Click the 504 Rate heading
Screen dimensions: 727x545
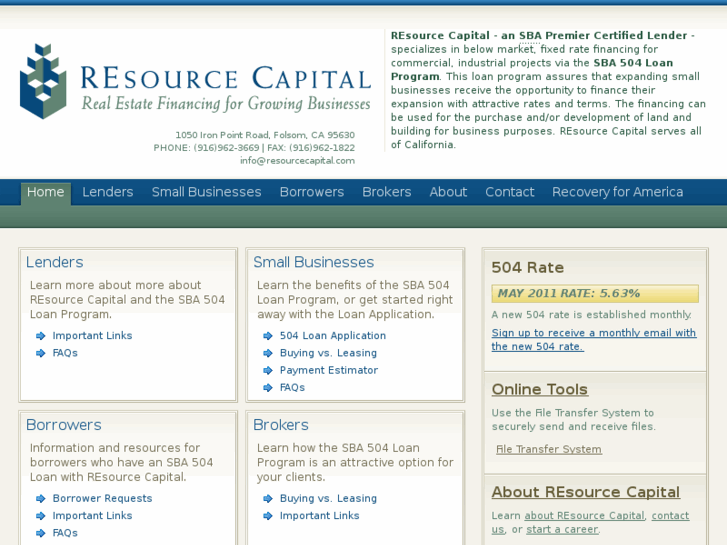[528, 268]
